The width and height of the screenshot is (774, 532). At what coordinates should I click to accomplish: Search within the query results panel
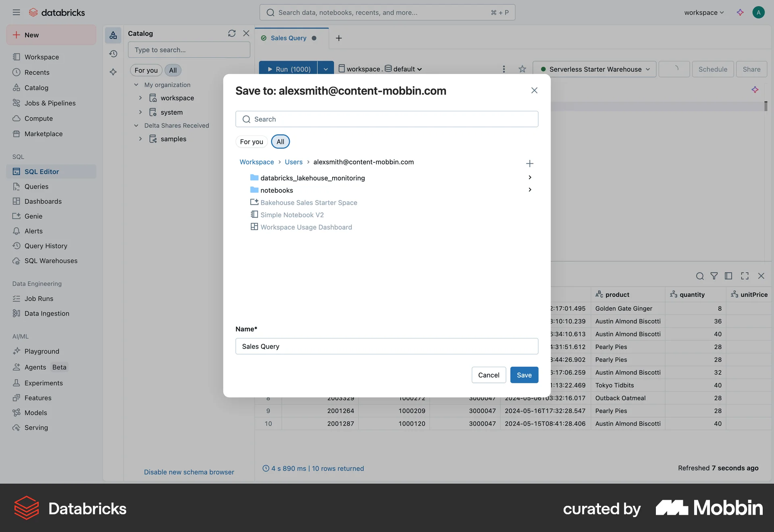699,276
